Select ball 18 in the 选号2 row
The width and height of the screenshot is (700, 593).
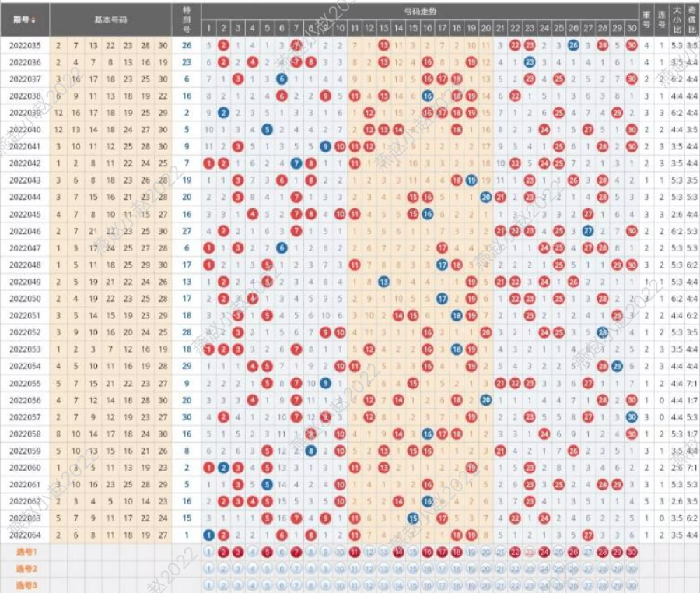click(x=457, y=568)
